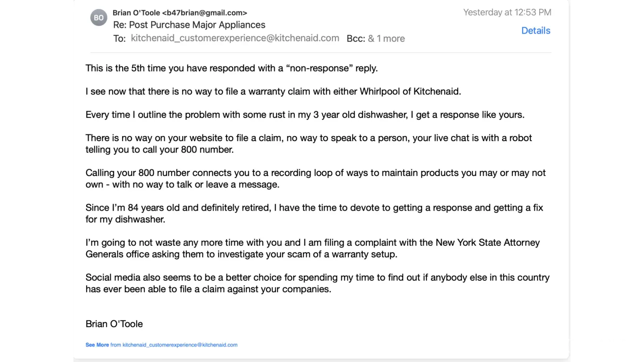Click the BO sender avatar
The width and height of the screenshot is (644, 362).
(99, 18)
